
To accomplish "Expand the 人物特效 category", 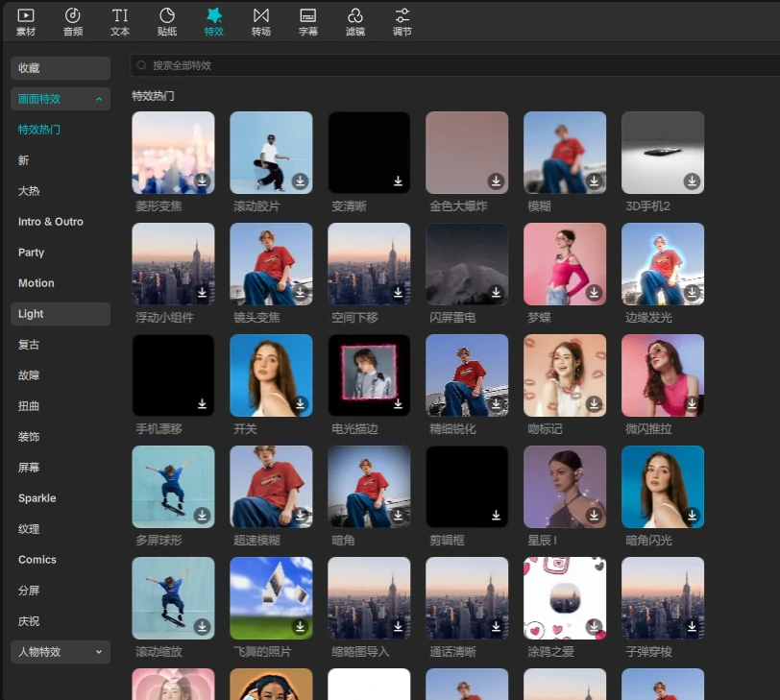I will pos(98,652).
